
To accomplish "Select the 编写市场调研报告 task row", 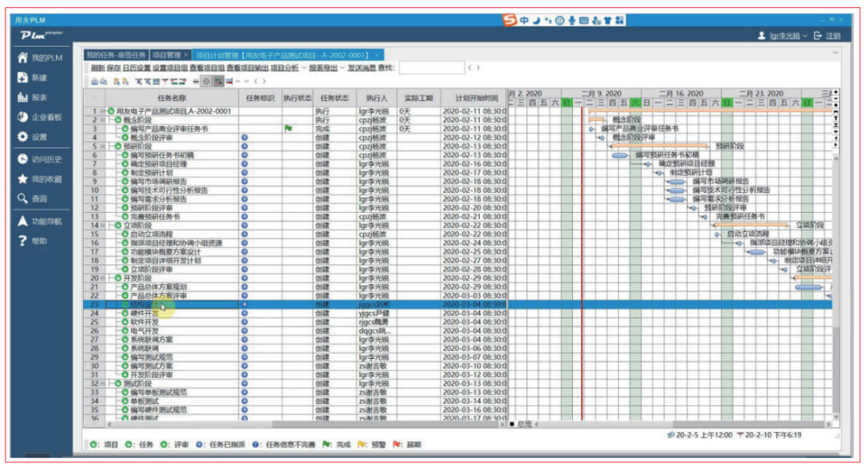I will [x=294, y=181].
